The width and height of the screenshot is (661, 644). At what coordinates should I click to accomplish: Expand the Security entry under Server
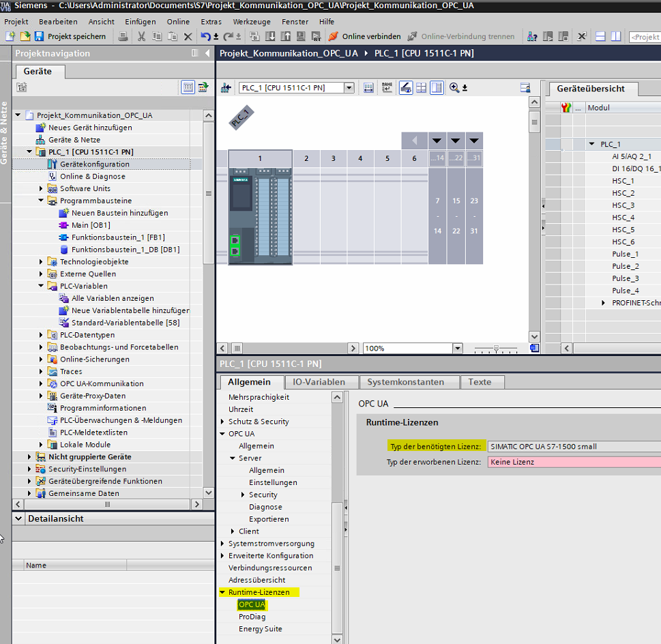pyautogui.click(x=243, y=495)
